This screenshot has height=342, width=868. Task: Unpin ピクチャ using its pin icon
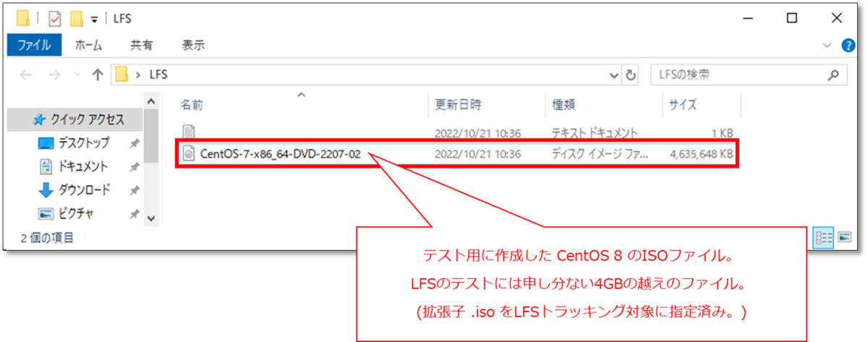tap(134, 214)
